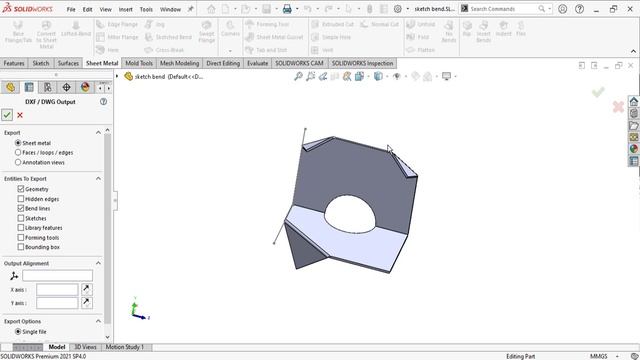Open the Display Style icon
Image resolution: width=640 pixels, height=360 pixels.
pos(378,76)
